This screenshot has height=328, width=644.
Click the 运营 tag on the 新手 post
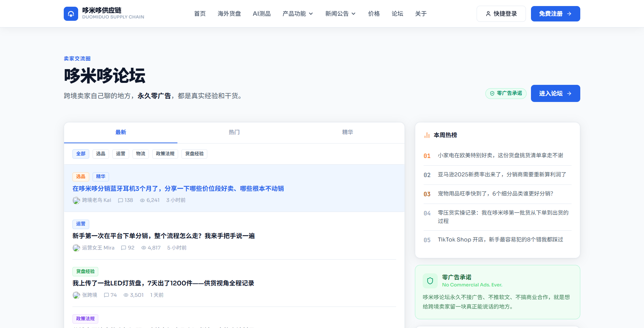coord(80,224)
